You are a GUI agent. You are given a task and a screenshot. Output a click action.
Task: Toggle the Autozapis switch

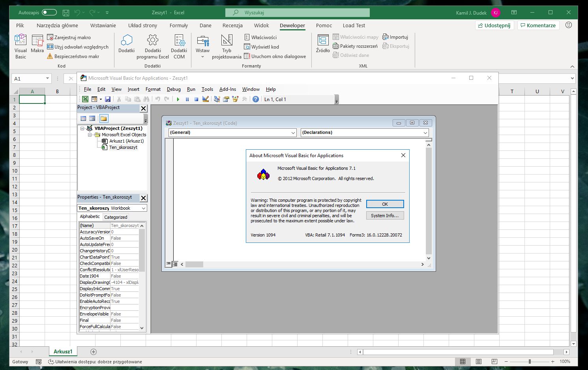(x=49, y=13)
